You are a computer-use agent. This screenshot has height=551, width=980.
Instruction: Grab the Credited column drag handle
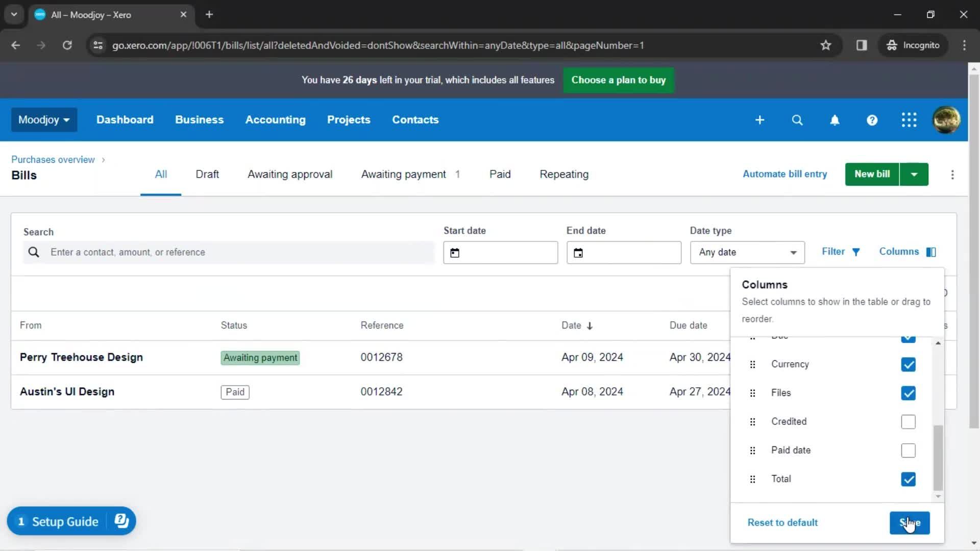coord(752,422)
